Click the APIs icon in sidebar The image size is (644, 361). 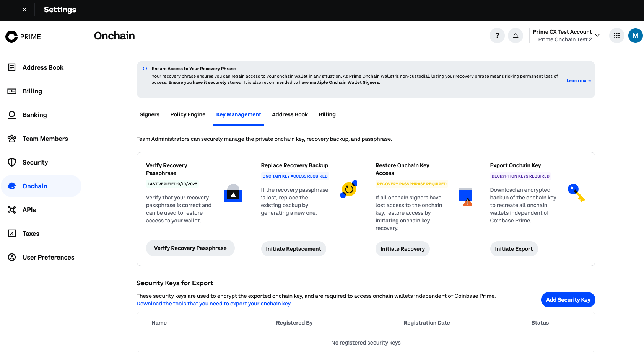[12, 210]
